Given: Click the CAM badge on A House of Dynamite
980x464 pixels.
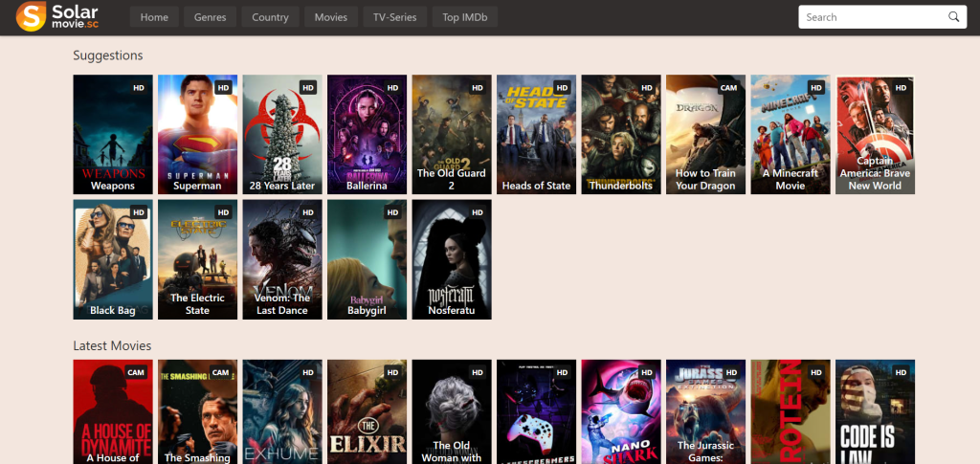Looking at the screenshot, I should coord(136,373).
